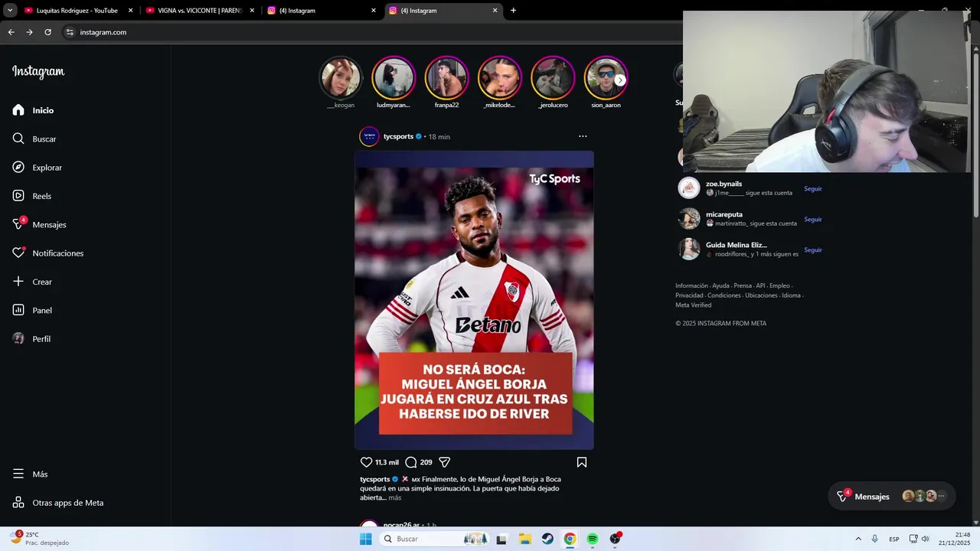
Task: Click tycsports avatar in post header
Action: point(369,136)
